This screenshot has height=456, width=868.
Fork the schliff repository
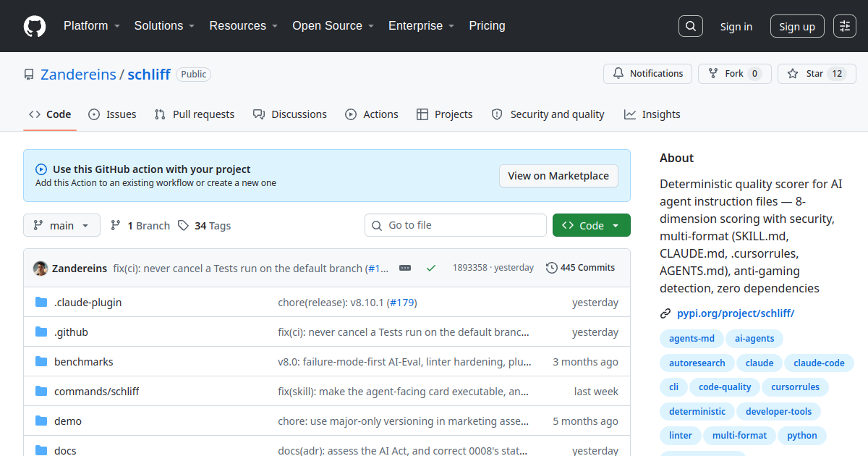coord(734,74)
